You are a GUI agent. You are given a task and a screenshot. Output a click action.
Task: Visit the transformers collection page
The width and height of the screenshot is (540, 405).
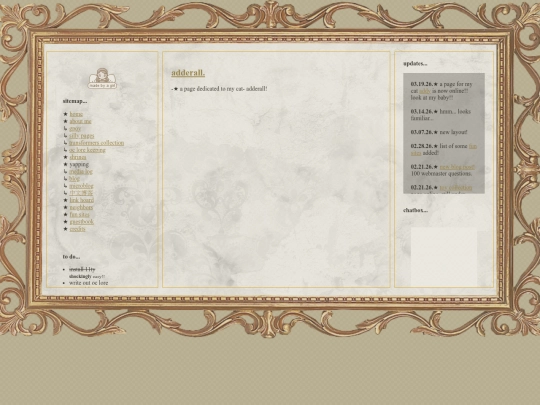pyautogui.click(x=96, y=143)
